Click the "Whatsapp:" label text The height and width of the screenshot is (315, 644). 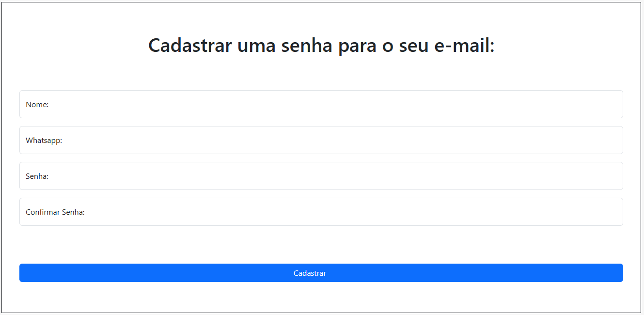tap(44, 141)
